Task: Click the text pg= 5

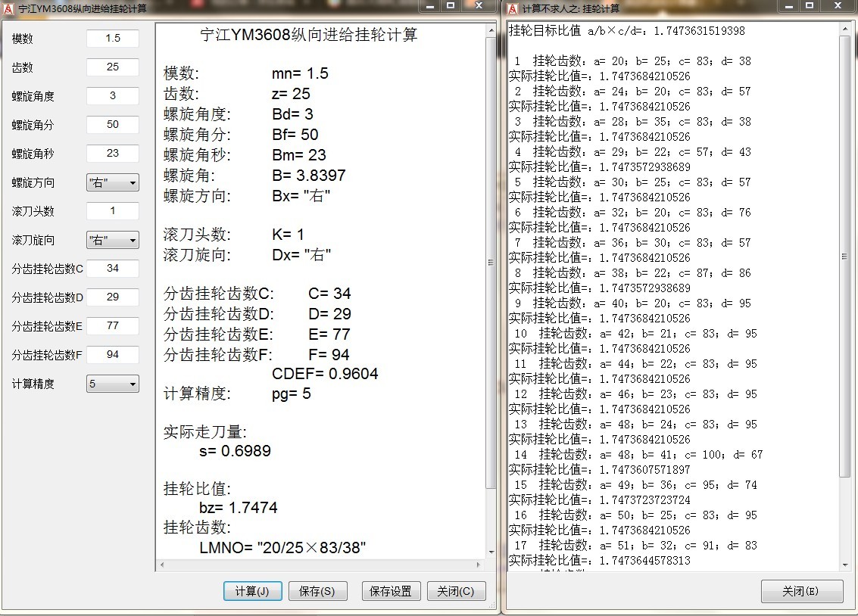Action: coord(291,394)
